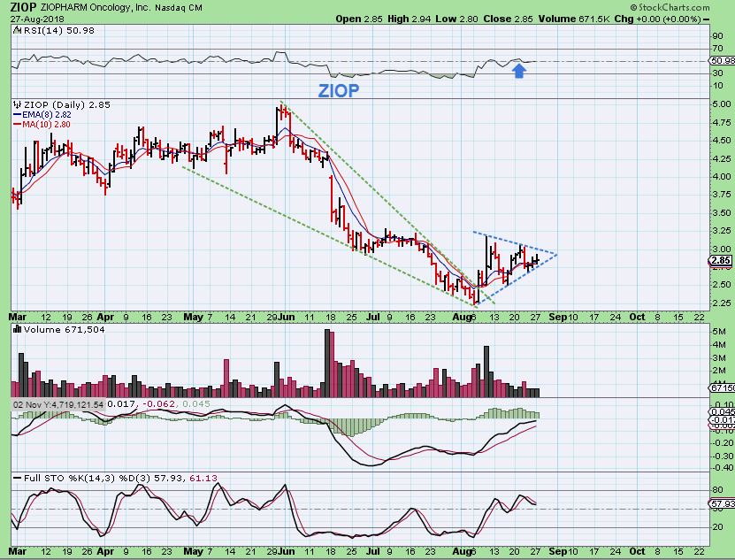Click the RSI(14) 50.98 panel label
The width and height of the screenshot is (735, 560).
tap(58, 30)
